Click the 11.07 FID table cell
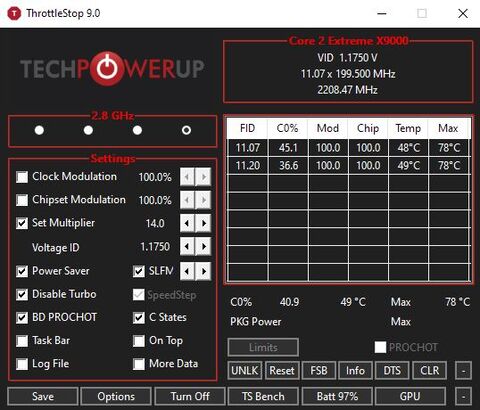This screenshot has width=480, height=410. pos(248,148)
